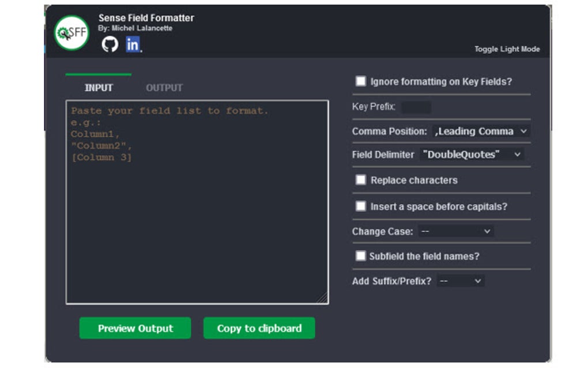Enable 'Insert a space before capitals?'

click(362, 205)
